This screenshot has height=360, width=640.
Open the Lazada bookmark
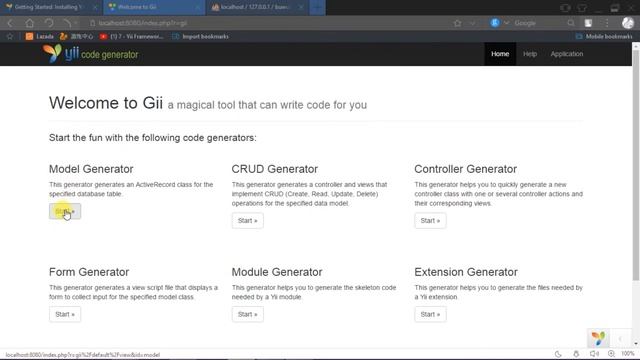pyautogui.click(x=40, y=36)
